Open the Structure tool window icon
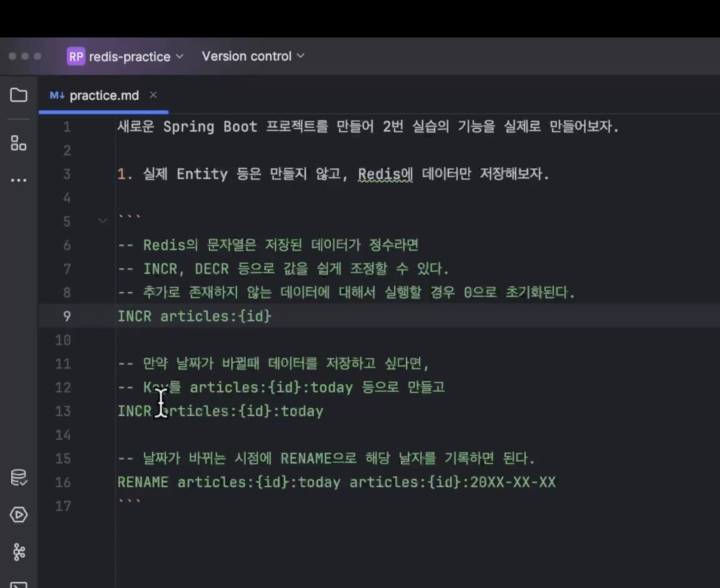 [19, 143]
